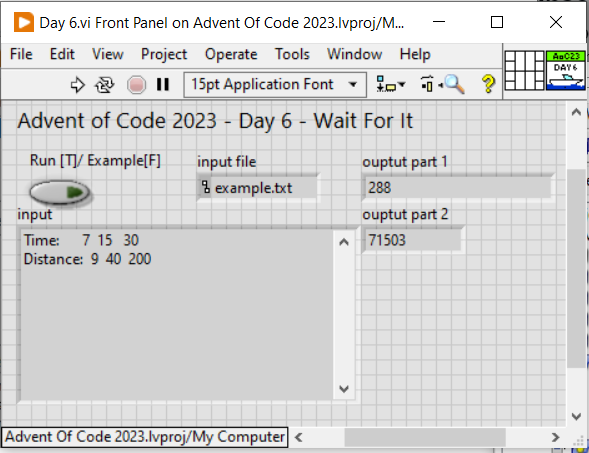
Task: Click the input box scroll up arrow
Action: 344,242
